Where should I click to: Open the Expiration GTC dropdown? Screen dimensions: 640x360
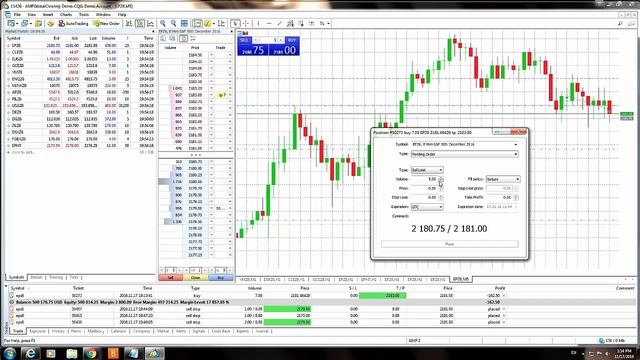427,207
